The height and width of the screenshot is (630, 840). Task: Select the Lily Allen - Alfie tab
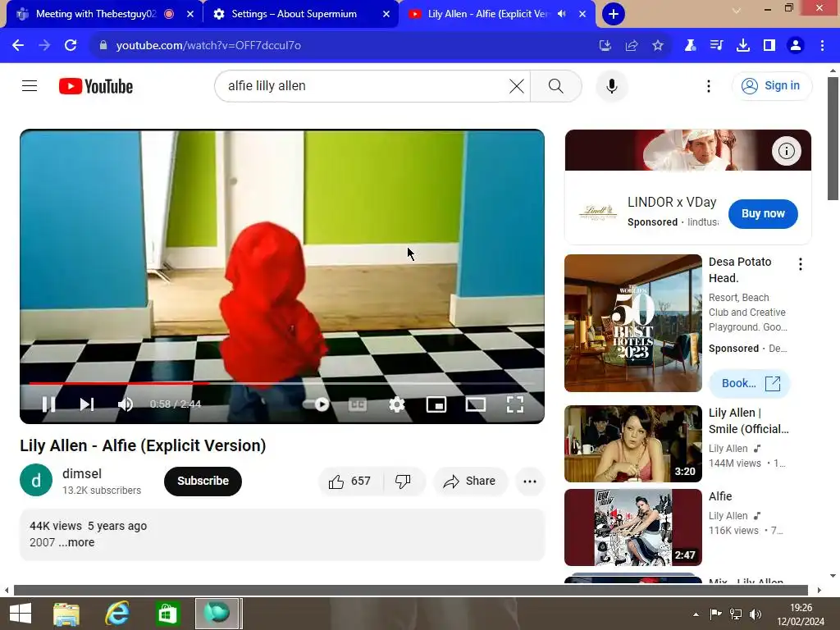point(487,14)
